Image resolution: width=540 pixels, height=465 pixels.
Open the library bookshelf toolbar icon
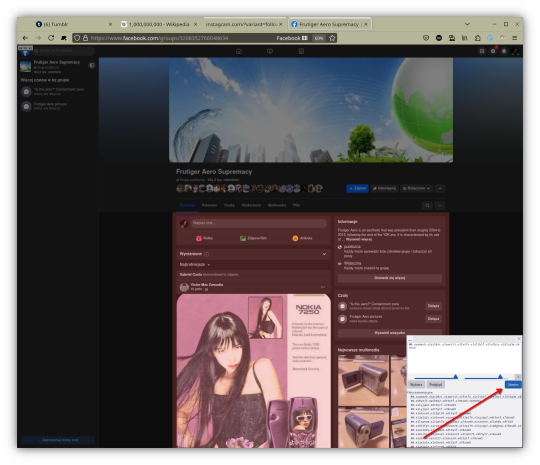(465, 38)
